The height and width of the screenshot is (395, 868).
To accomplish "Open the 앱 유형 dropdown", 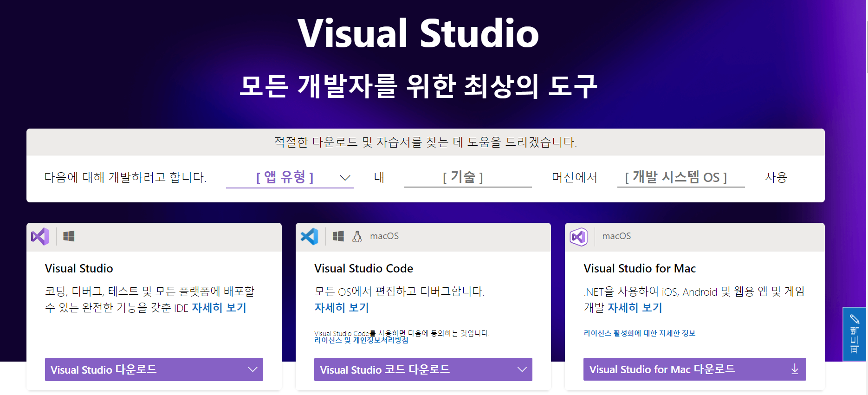I will pos(290,177).
